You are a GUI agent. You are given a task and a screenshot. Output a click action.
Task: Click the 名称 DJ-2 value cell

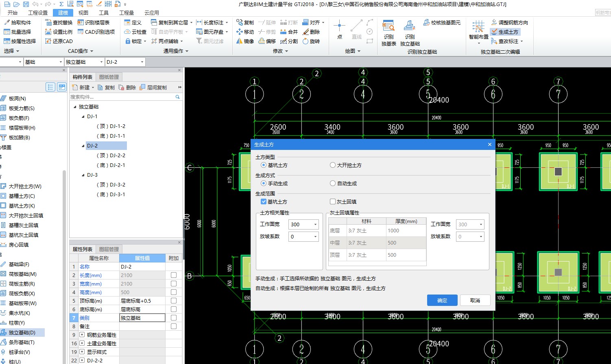click(x=142, y=266)
